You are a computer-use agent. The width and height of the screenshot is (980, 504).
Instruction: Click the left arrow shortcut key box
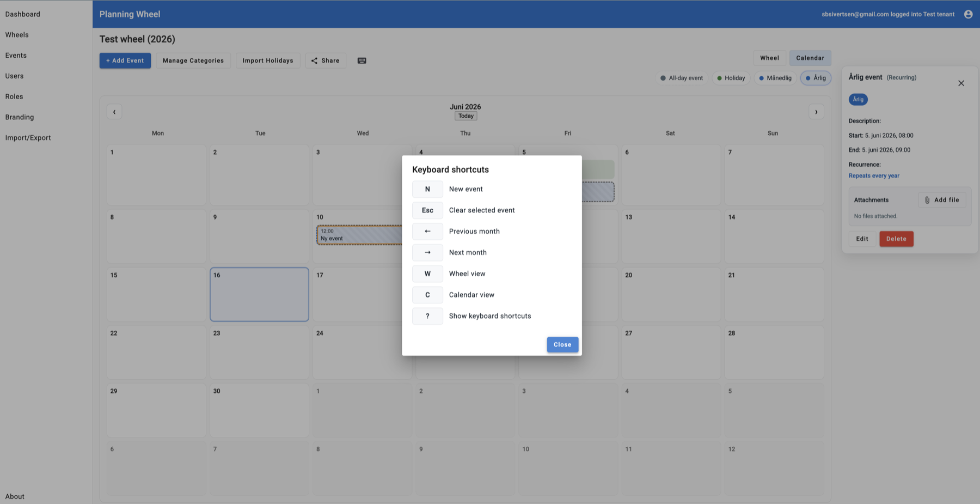pos(427,232)
